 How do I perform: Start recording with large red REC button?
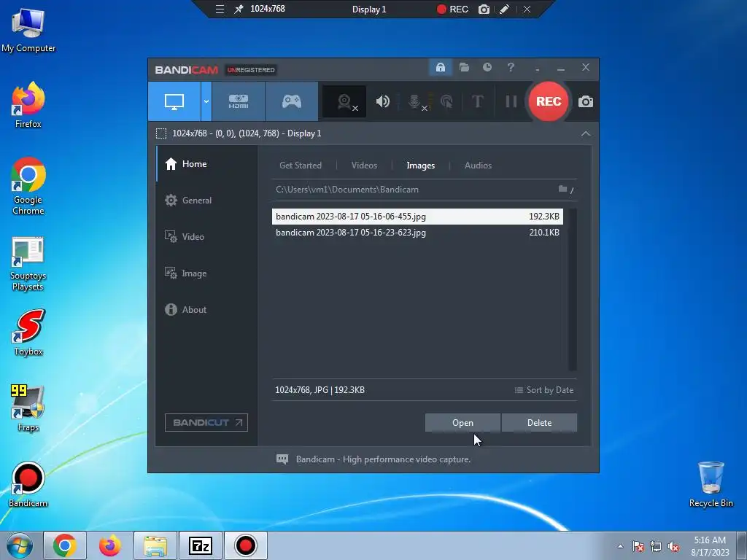tap(549, 101)
